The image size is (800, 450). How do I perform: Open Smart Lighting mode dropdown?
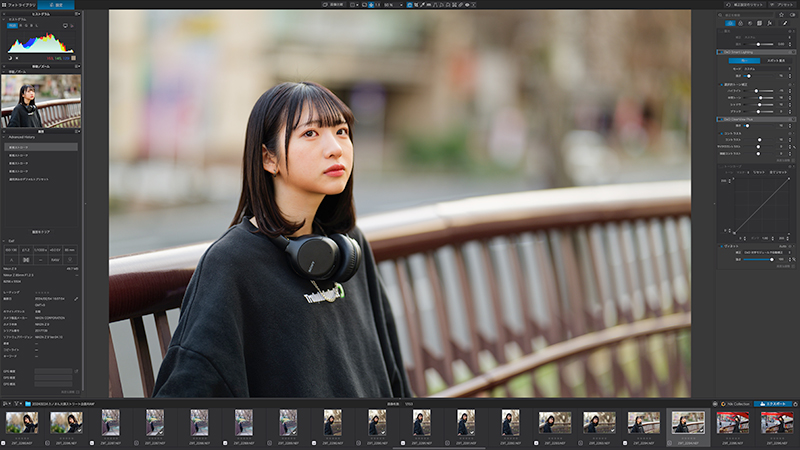tap(767, 69)
